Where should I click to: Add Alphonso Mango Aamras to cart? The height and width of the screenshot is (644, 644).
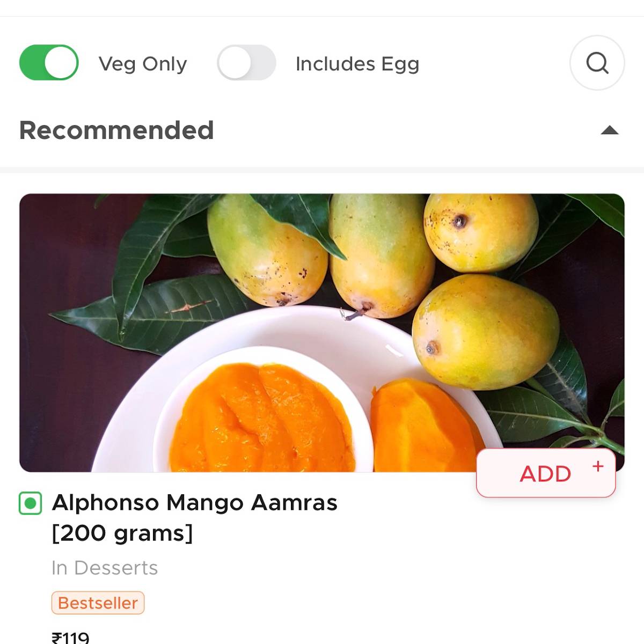coord(545,473)
